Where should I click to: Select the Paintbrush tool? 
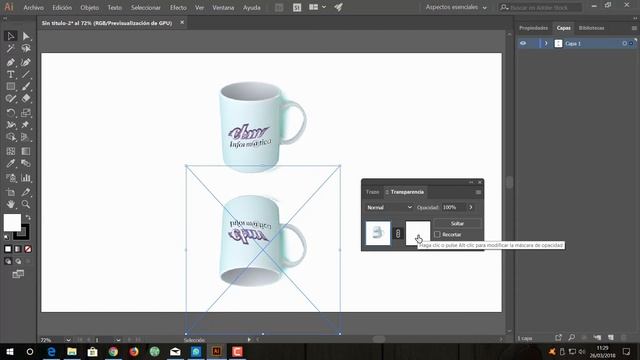point(26,86)
